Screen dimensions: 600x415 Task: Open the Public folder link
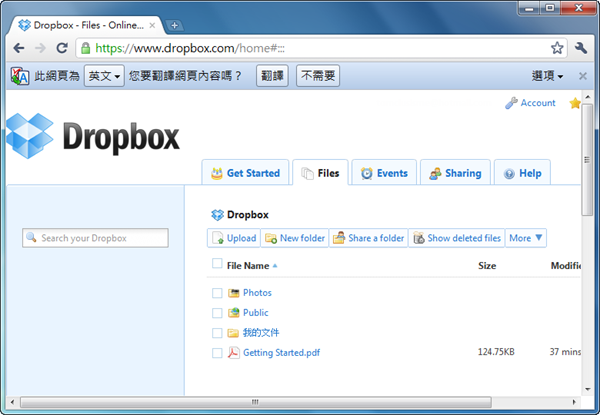tap(256, 312)
